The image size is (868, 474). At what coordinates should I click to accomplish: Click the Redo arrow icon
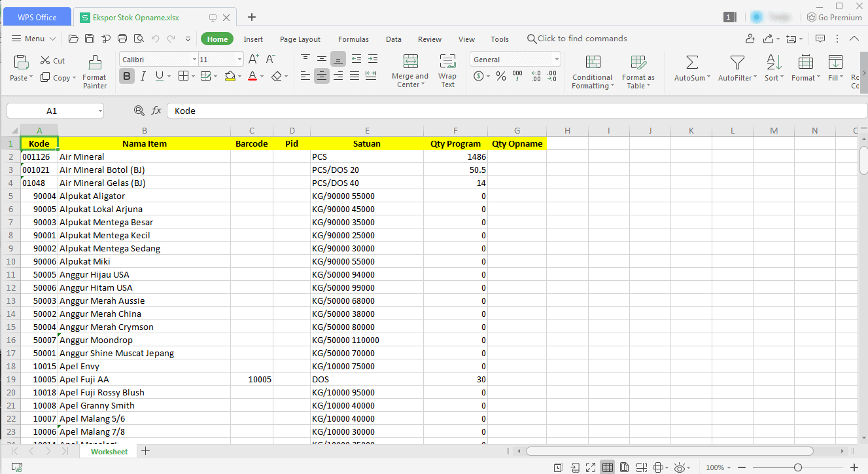171,39
